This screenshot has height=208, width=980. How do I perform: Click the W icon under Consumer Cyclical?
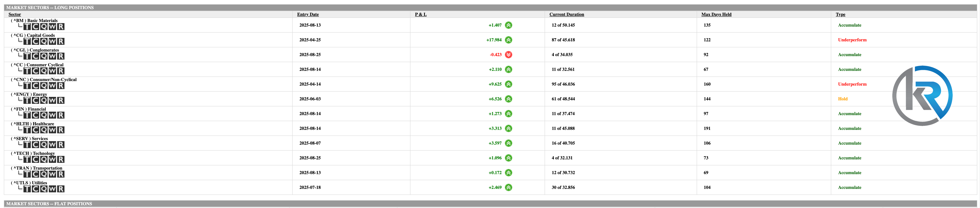coord(52,71)
